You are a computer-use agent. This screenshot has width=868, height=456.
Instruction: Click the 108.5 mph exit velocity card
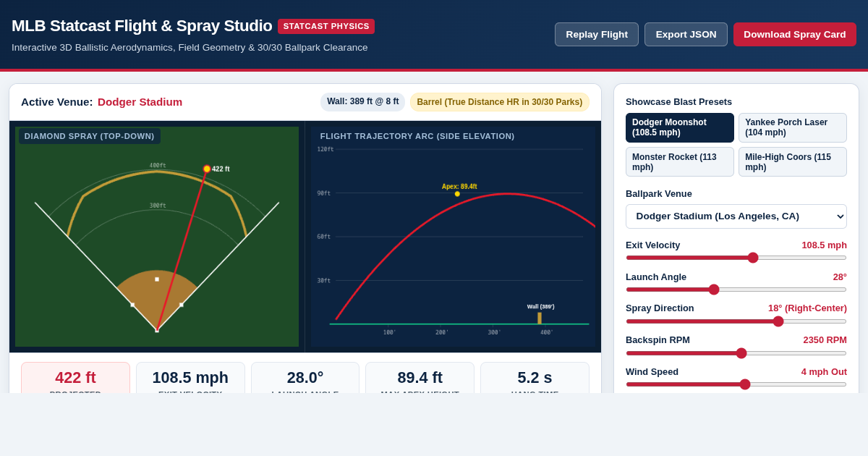click(x=190, y=378)
